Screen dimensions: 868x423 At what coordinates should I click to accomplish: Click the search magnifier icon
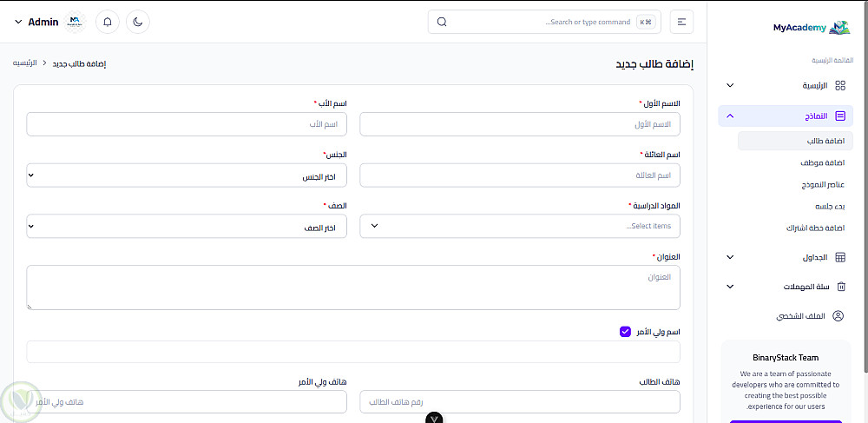[x=442, y=22]
